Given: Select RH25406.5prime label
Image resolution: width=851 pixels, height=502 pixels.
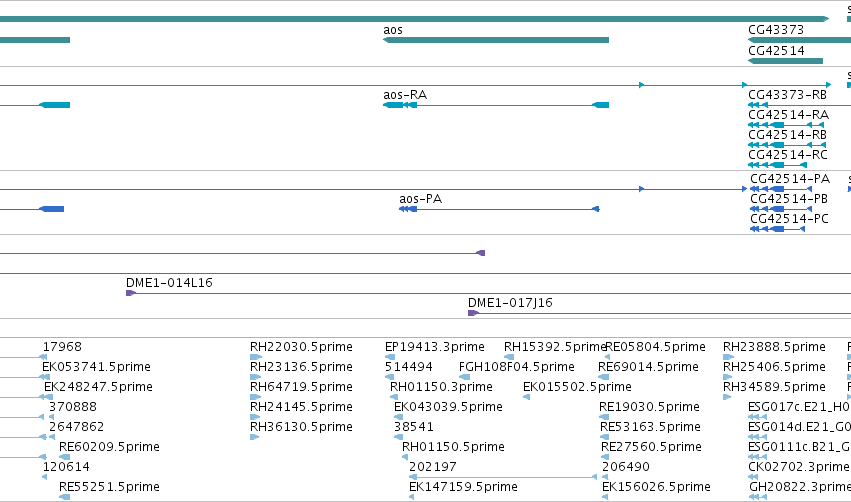Looking at the screenshot, I should tap(774, 367).
